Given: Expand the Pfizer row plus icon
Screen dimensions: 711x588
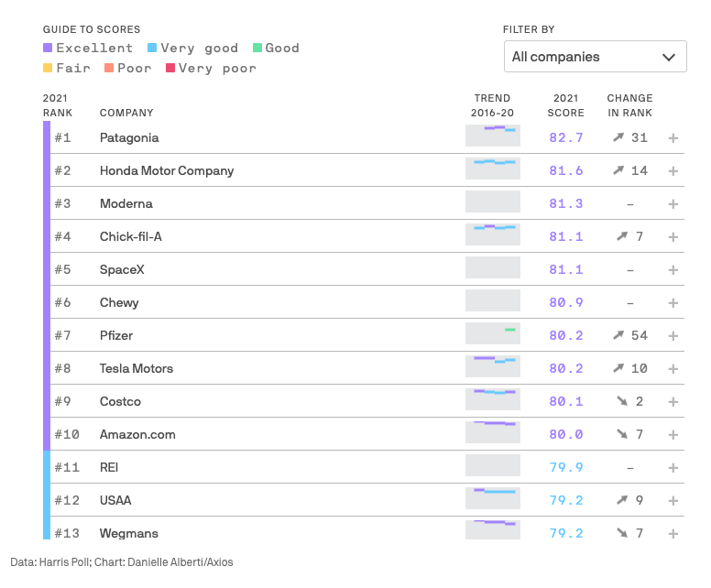Looking at the screenshot, I should [x=673, y=335].
